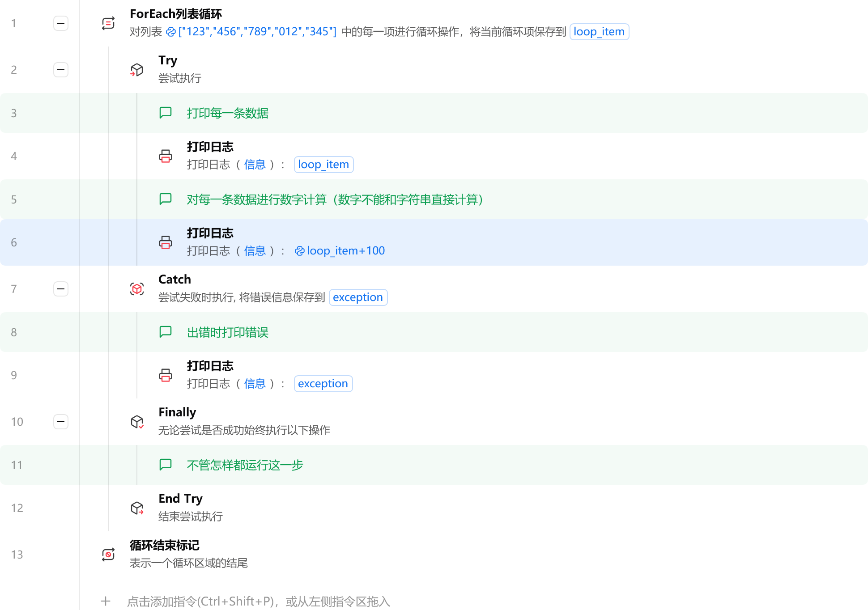Click the loop_item variable tag in line 1
The width and height of the screenshot is (868, 610).
[599, 32]
